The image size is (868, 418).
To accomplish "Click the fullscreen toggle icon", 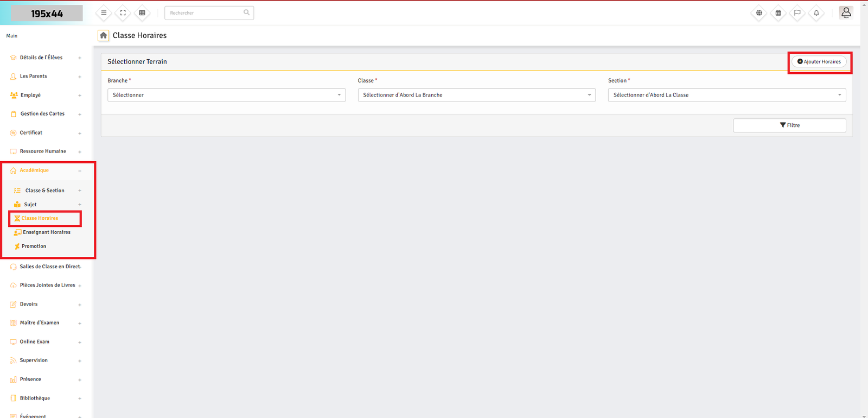I will coord(123,13).
